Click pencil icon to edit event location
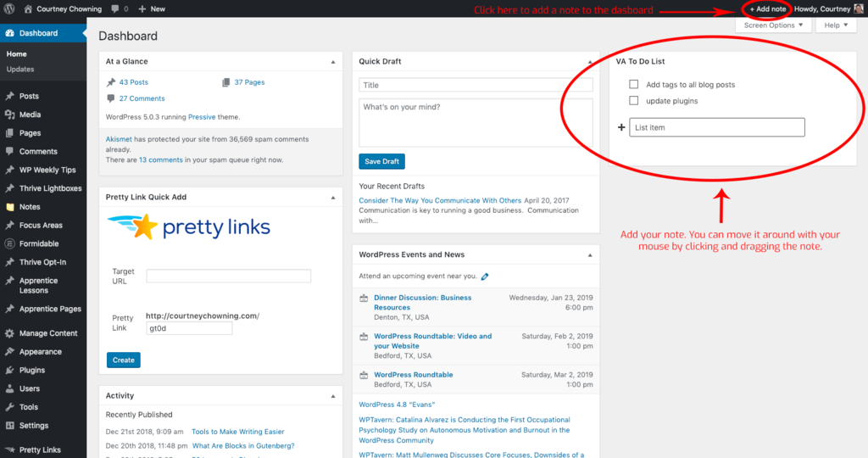Viewport: 868px width, 458px height. [x=485, y=276]
